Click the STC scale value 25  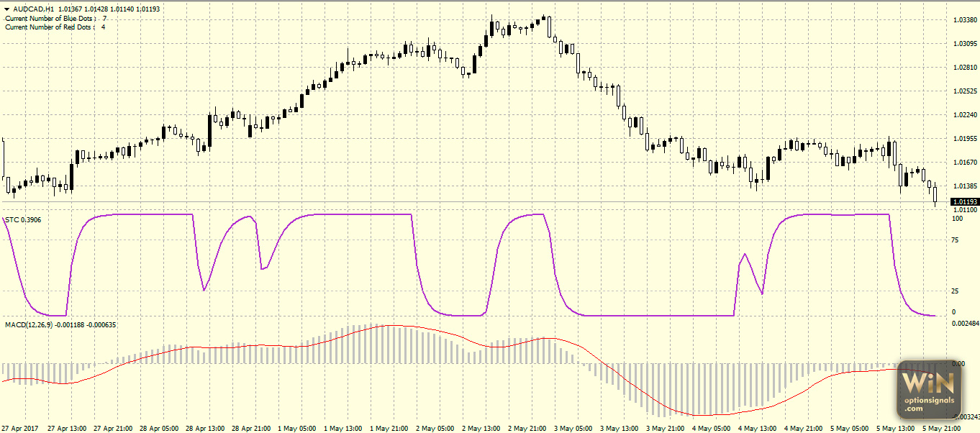click(956, 291)
